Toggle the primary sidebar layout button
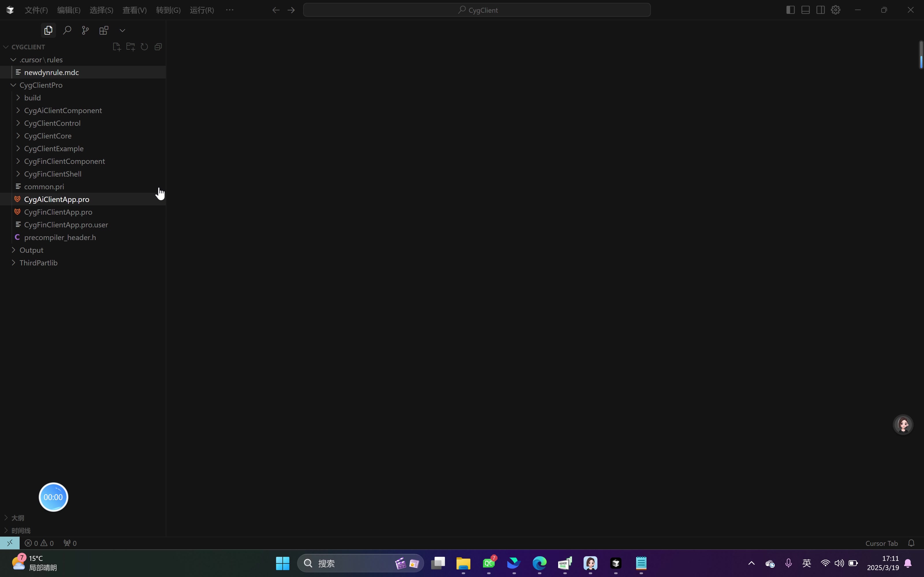 pos(790,10)
